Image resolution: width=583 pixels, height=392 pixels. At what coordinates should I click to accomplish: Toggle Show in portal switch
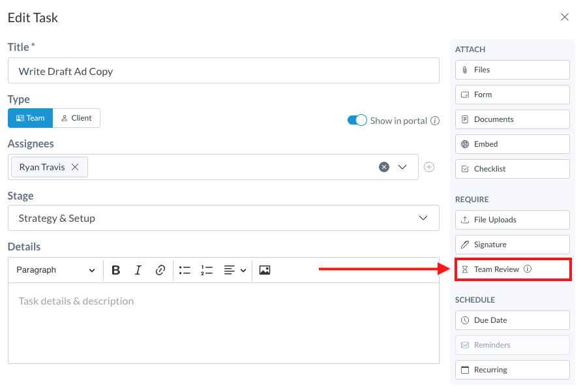coord(357,121)
